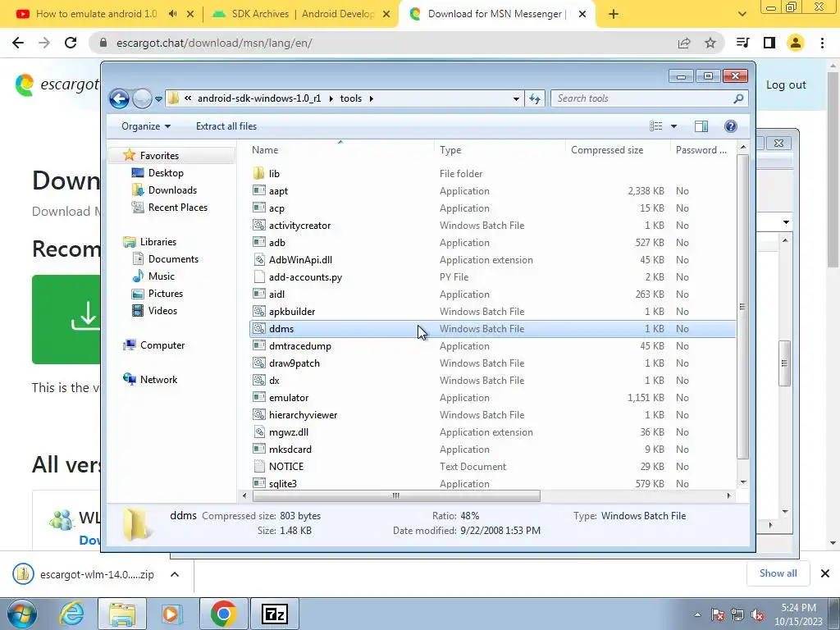Click the refresh icon next to address bar
Image resolution: width=840 pixels, height=630 pixels.
535,98
